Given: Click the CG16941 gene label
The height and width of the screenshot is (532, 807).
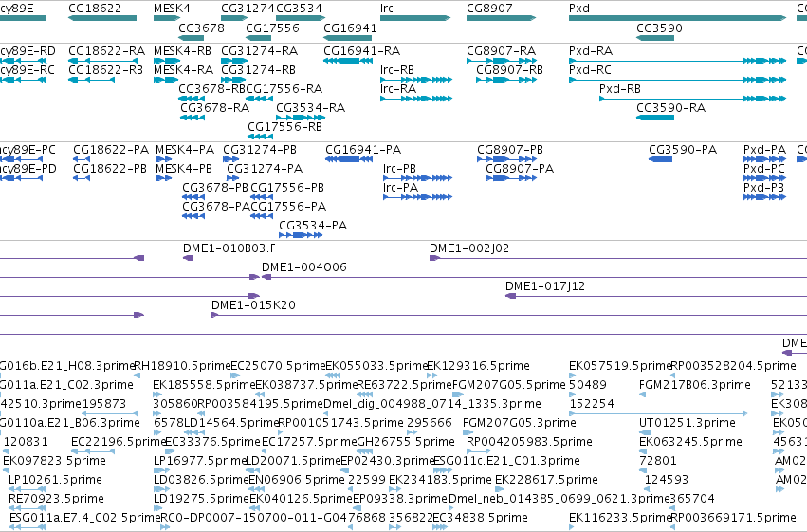Looking at the screenshot, I should click(350, 28).
